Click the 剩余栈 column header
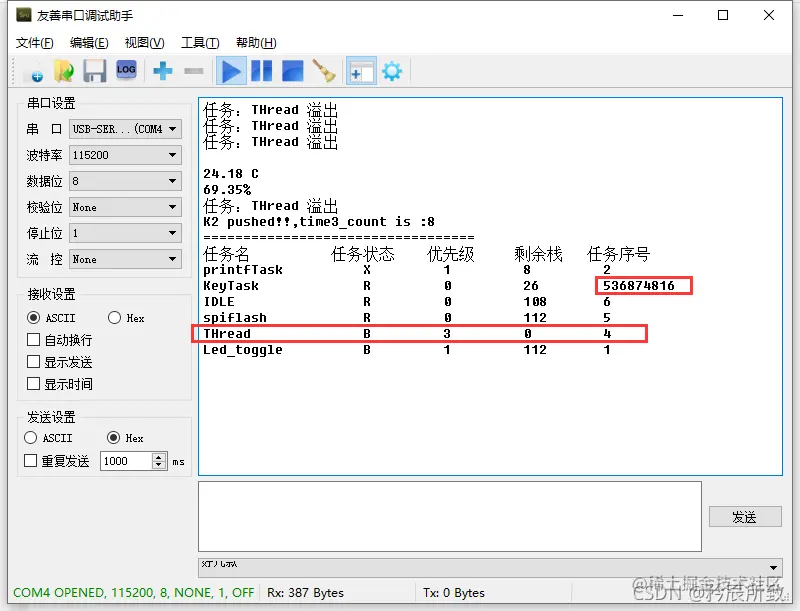 click(x=538, y=253)
